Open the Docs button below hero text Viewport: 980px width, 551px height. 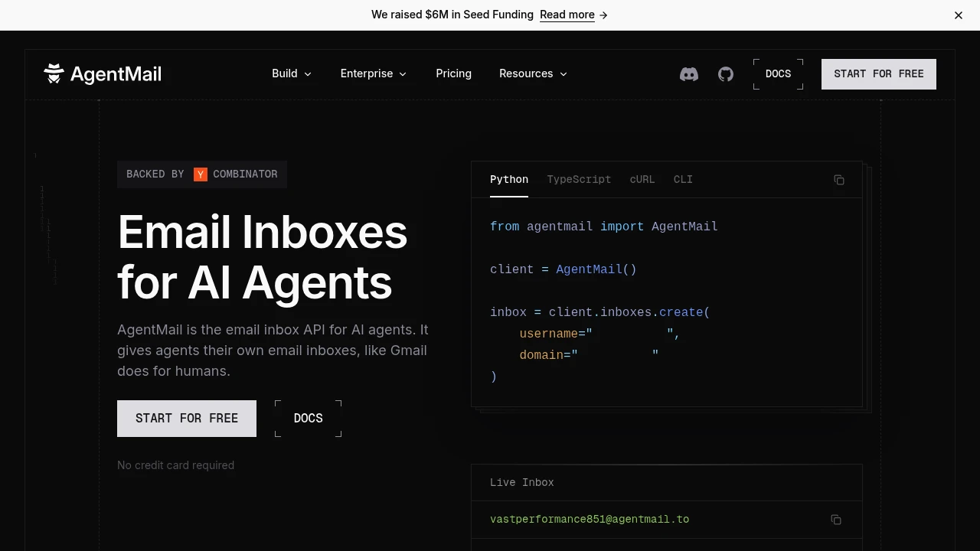click(x=309, y=419)
